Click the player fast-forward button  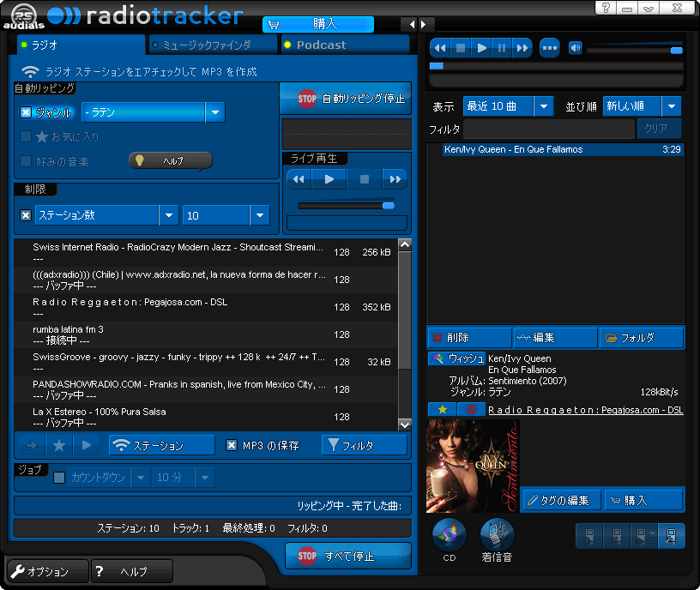(x=522, y=48)
